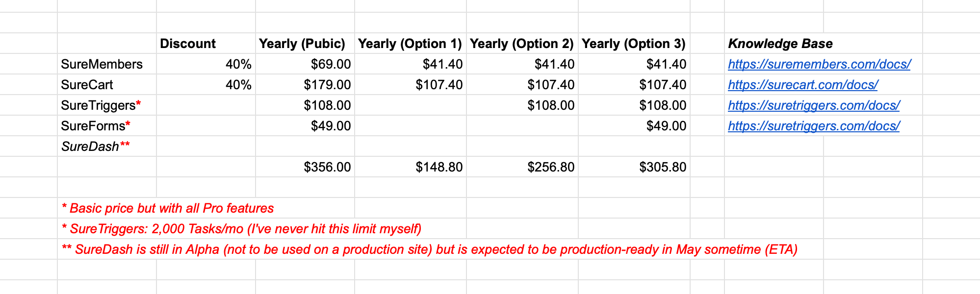Open the suremembers.com docs link
This screenshot has width=980, height=294.
click(819, 64)
